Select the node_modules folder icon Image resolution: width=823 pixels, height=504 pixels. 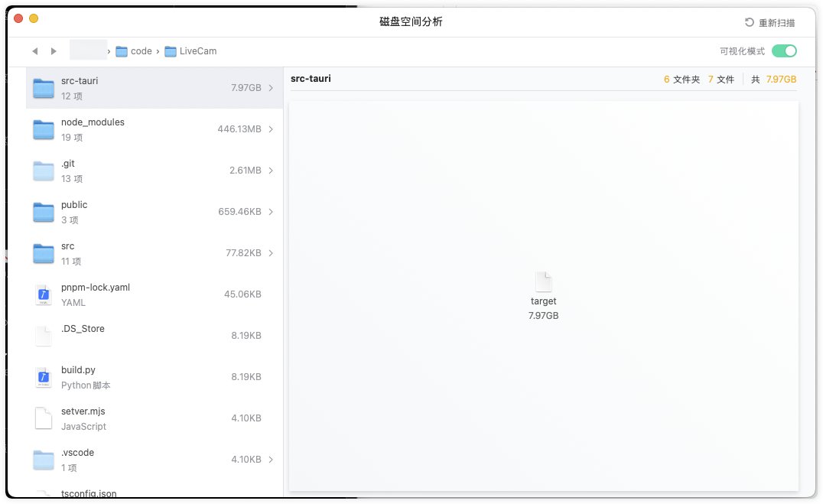point(44,130)
